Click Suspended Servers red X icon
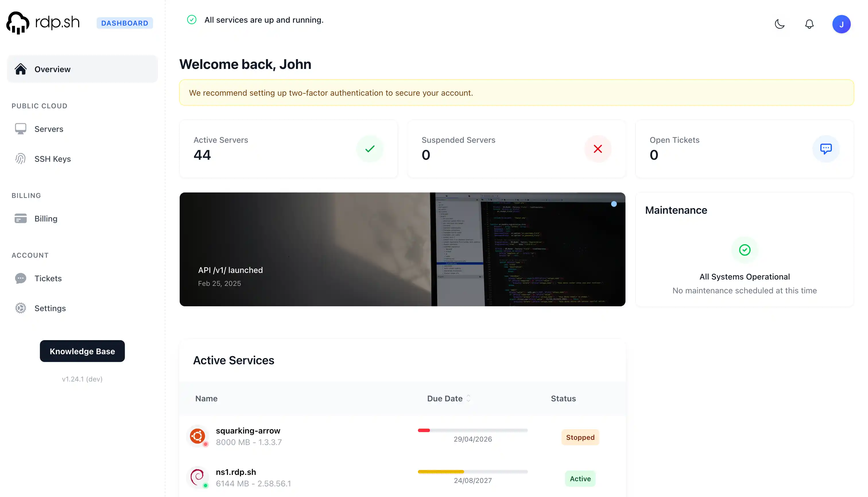This screenshot has width=868, height=497. coord(598,149)
